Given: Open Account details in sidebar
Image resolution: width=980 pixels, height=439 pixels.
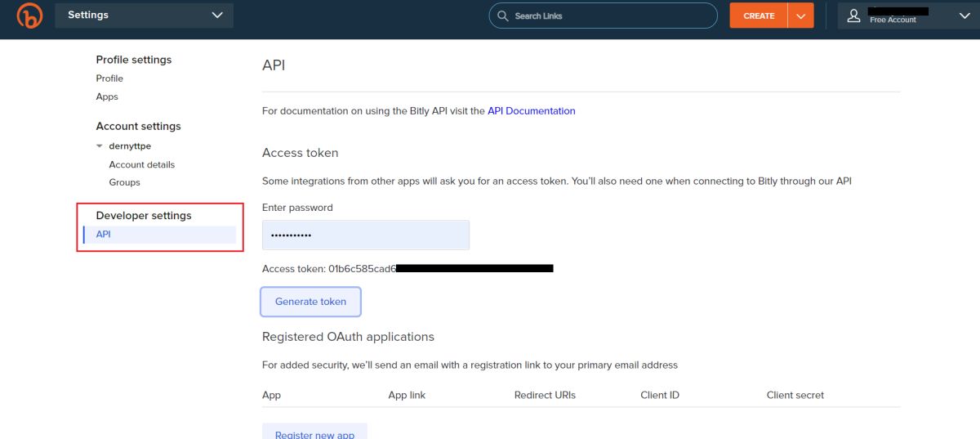Looking at the screenshot, I should click(x=142, y=164).
